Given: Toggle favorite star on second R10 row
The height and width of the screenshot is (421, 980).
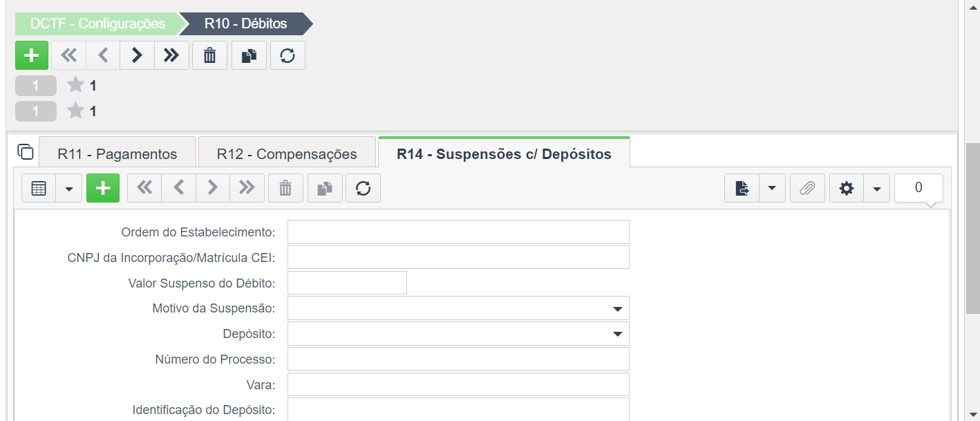Looking at the screenshot, I should [75, 111].
